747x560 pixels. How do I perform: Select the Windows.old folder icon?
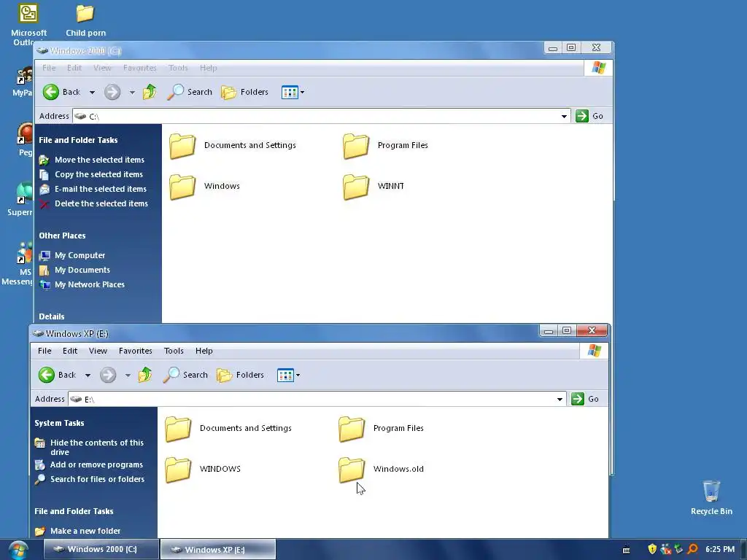352,470
